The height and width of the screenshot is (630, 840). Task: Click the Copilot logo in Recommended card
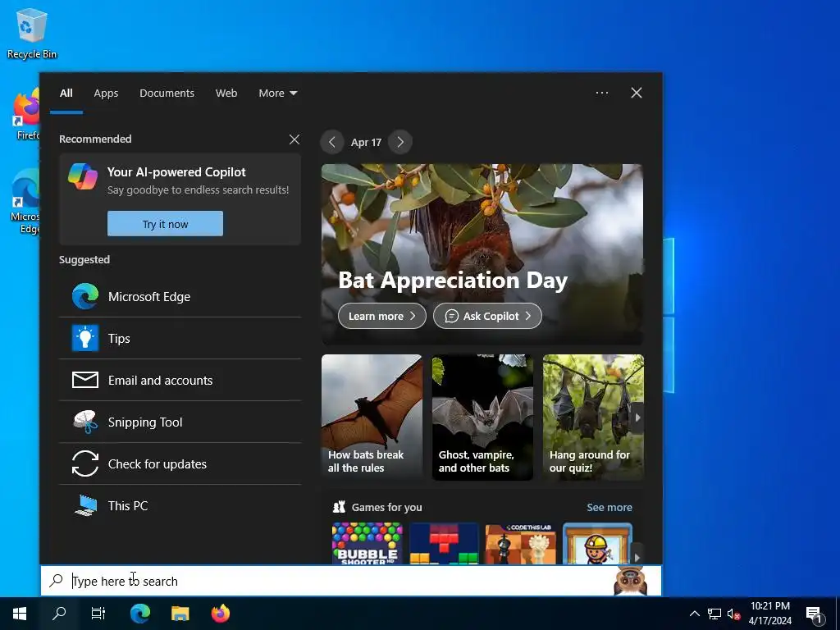click(x=83, y=176)
